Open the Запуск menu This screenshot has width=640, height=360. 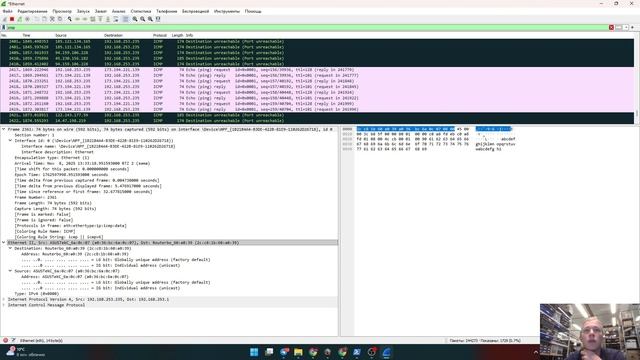click(x=83, y=11)
